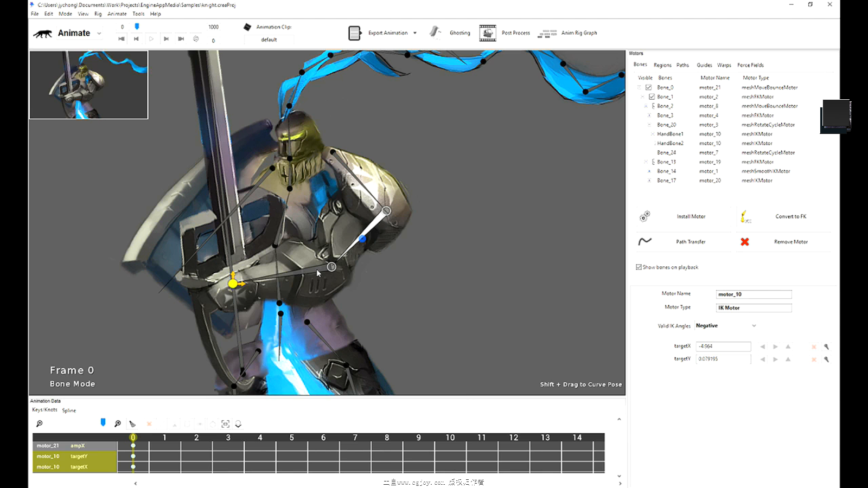Step back one frame button
Viewport: 868px width, 488px height.
[x=136, y=38]
